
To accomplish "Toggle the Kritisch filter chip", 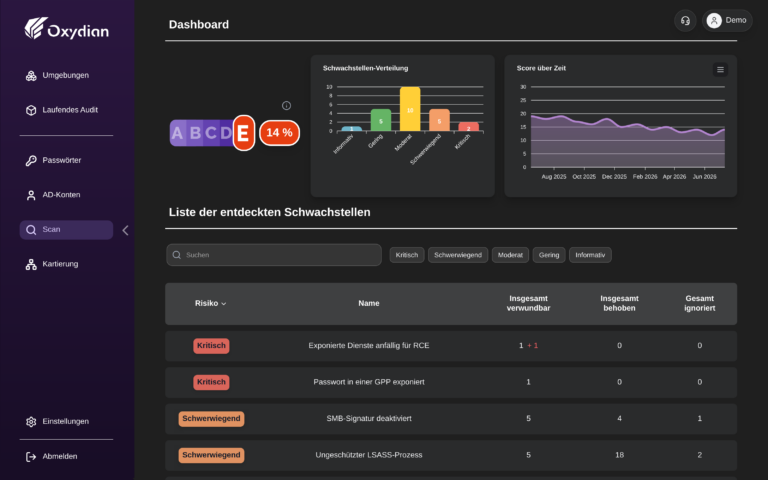I will pos(407,255).
